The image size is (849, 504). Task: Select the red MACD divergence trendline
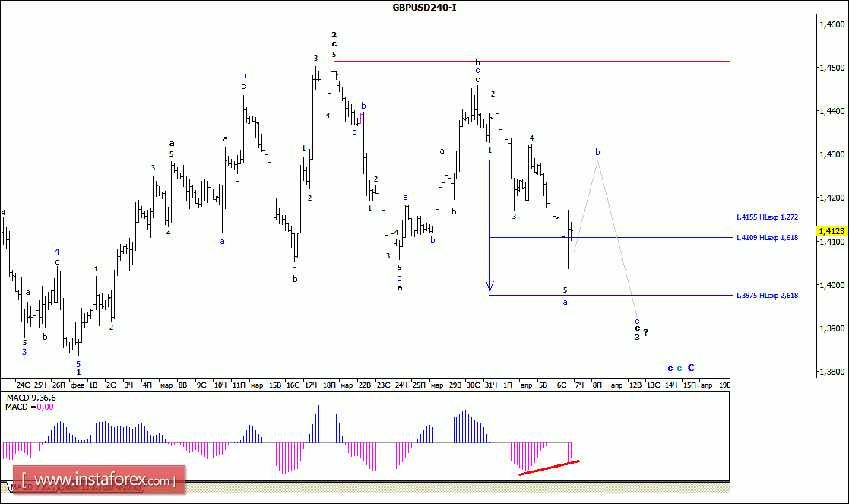(x=549, y=468)
